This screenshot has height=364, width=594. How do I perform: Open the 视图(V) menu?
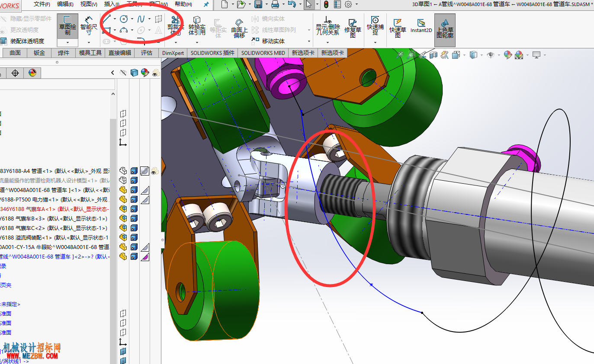[89, 4]
